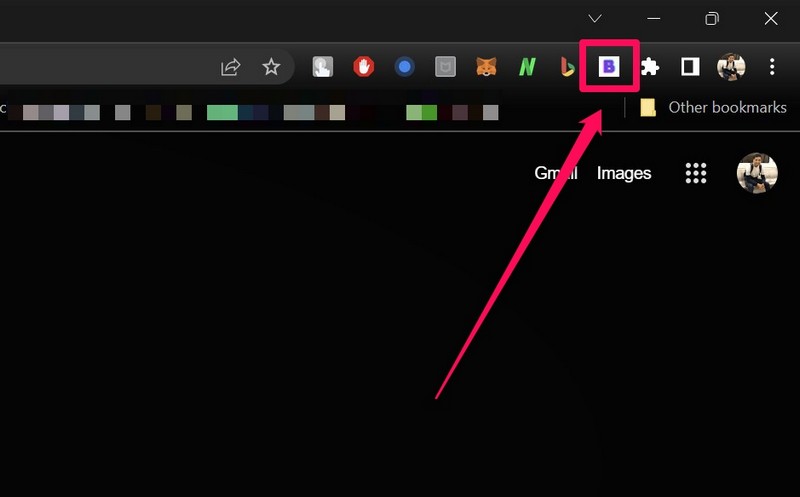Click the blue circle extension icon
This screenshot has height=497, width=800.
point(405,66)
